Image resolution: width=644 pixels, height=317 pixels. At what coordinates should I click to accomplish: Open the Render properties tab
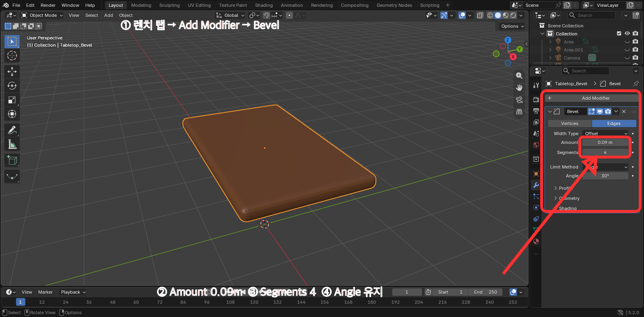(x=536, y=100)
